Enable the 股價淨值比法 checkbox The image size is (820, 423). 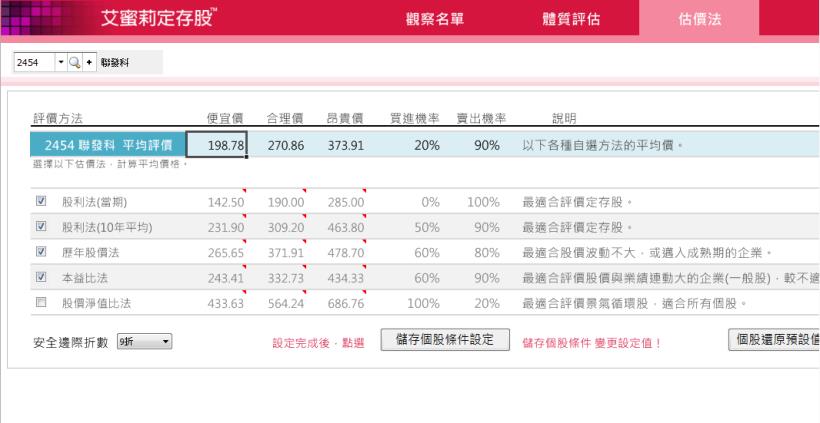point(41,302)
